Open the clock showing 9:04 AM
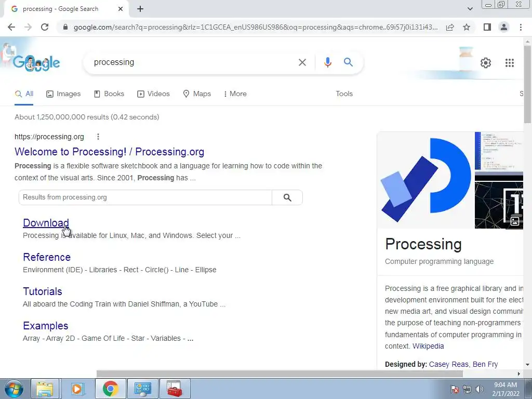Screen dimensions: 532x399 [506, 389]
